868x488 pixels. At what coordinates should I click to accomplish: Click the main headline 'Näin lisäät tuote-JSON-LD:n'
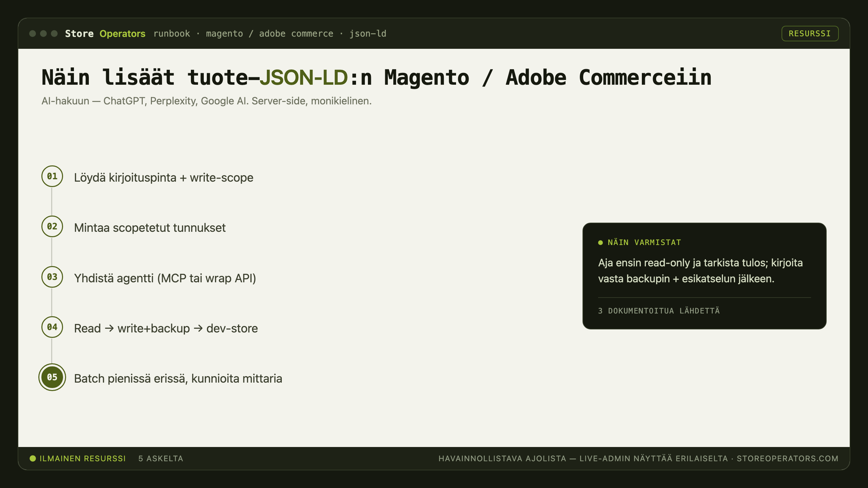click(x=376, y=78)
